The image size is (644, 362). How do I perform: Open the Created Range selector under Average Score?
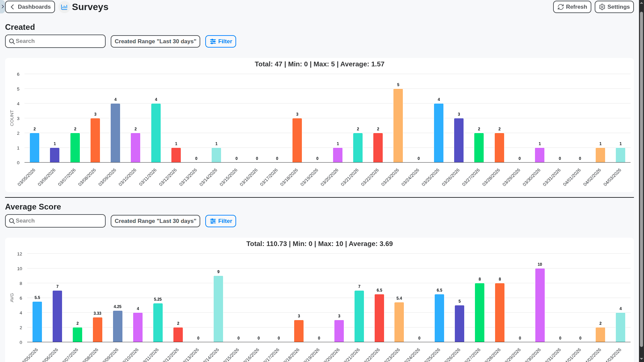pyautogui.click(x=155, y=221)
